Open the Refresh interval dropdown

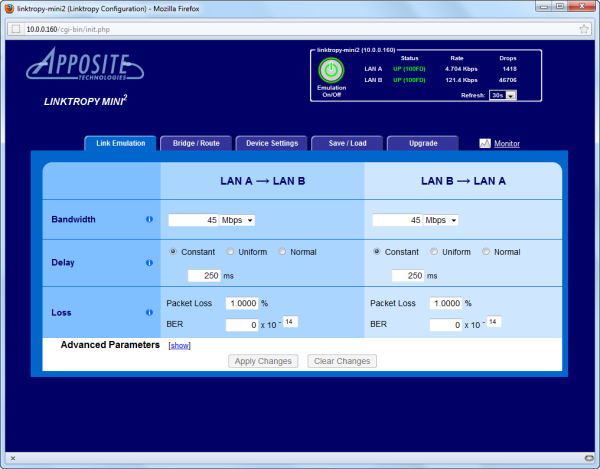click(x=504, y=95)
